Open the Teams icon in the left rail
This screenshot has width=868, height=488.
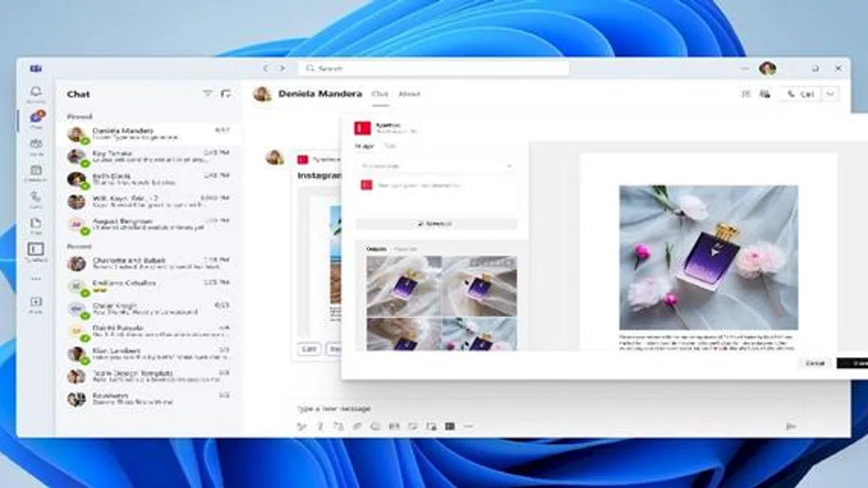point(35,144)
